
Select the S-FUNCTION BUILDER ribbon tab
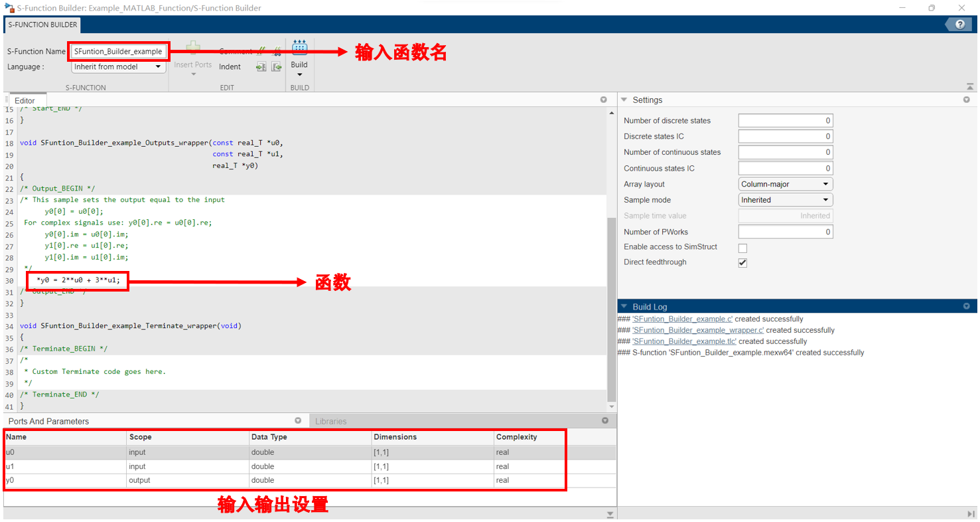tap(42, 25)
